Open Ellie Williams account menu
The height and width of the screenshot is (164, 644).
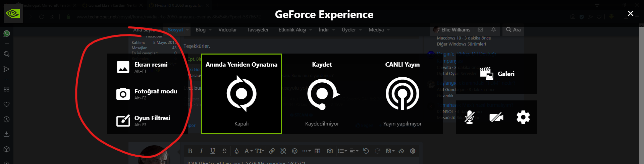coord(452,30)
